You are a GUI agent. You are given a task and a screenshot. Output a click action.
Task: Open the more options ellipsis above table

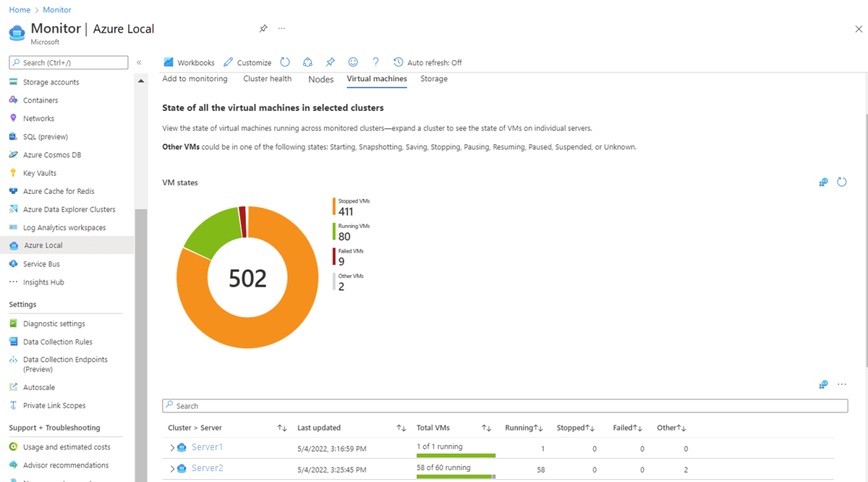click(x=841, y=384)
